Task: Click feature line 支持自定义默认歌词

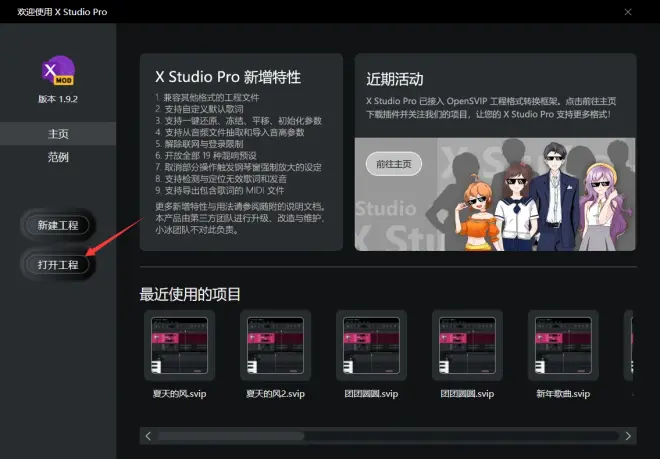Action: coord(199,109)
